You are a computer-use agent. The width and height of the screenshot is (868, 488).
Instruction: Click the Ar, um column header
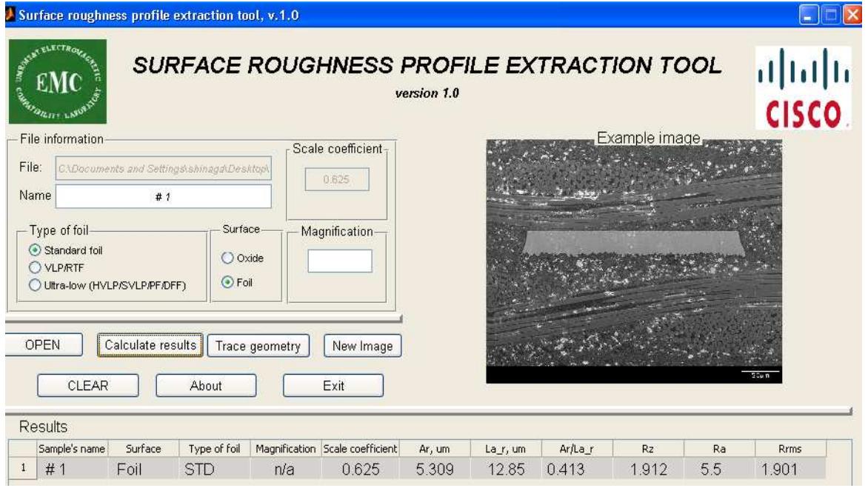(435, 449)
